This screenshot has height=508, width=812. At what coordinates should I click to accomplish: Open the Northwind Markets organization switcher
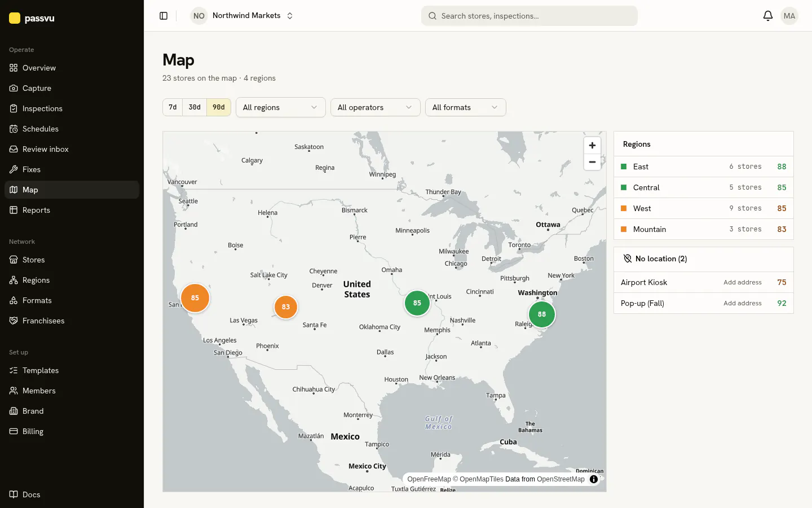tap(242, 16)
